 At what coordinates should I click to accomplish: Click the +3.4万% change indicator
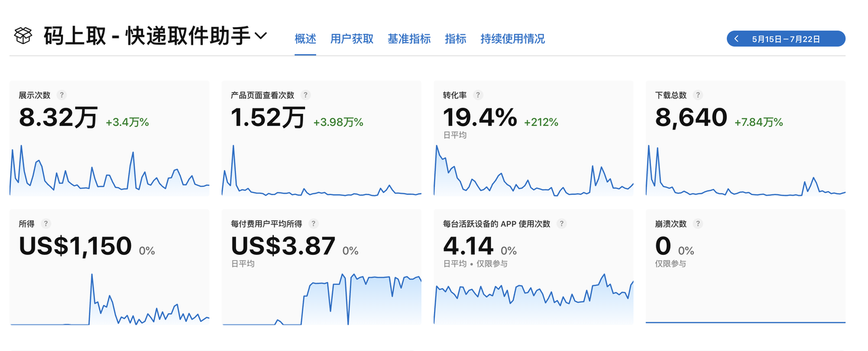click(127, 122)
